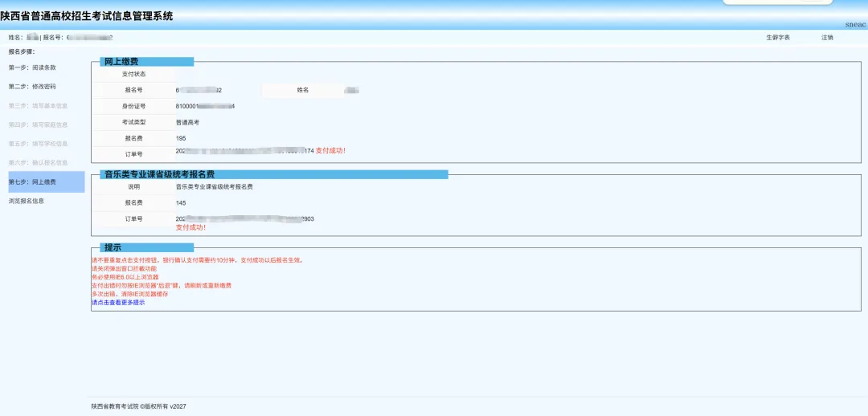Image resolution: width=868 pixels, height=416 pixels.
Task: Open step one 阅读条款 in sidebar
Action: pos(32,67)
